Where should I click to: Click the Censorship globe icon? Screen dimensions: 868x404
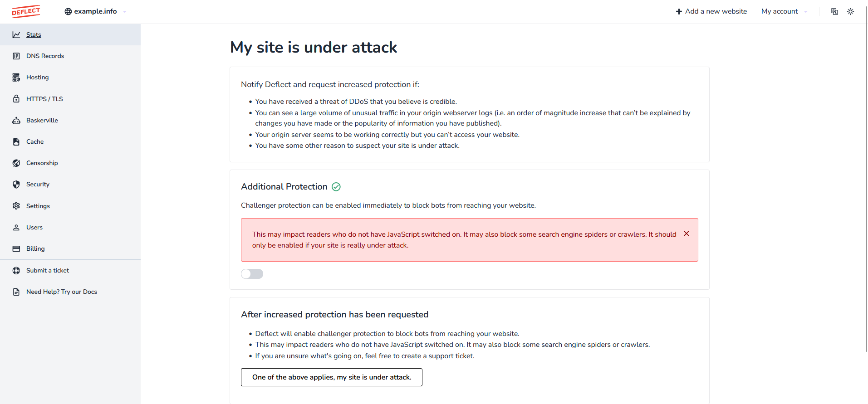click(x=16, y=163)
